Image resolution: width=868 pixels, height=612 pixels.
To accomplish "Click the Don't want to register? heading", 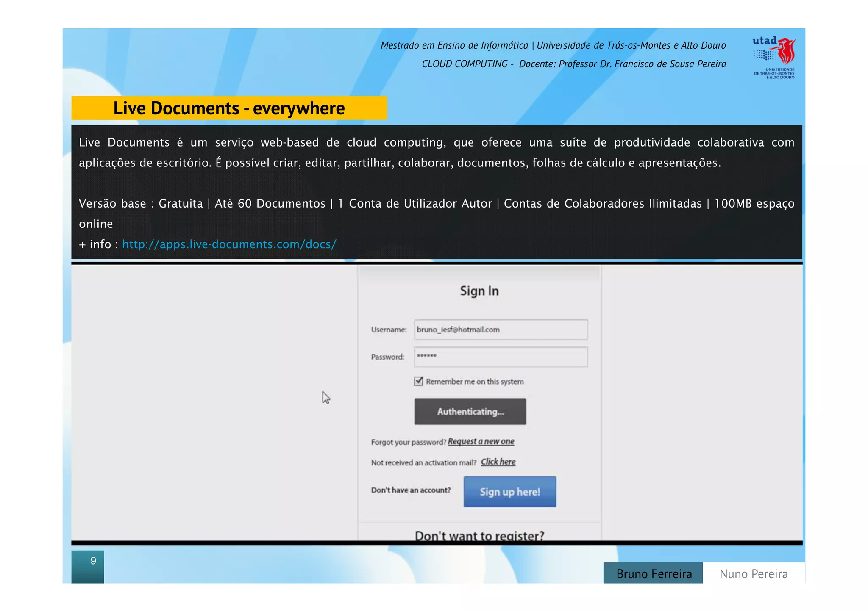I will (479, 535).
